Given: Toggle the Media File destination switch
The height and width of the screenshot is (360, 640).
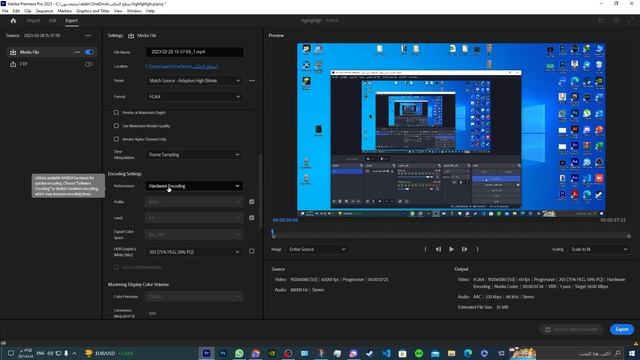Looking at the screenshot, I should (x=89, y=52).
